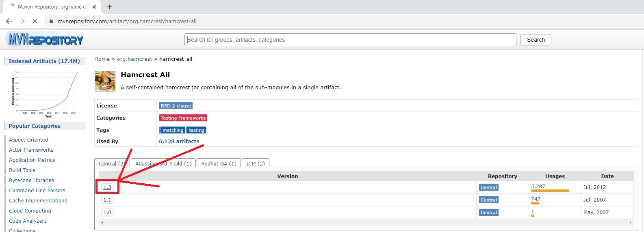The width and height of the screenshot is (644, 232).
Task: Click Central badge in 1.0 row
Action: coord(488,213)
